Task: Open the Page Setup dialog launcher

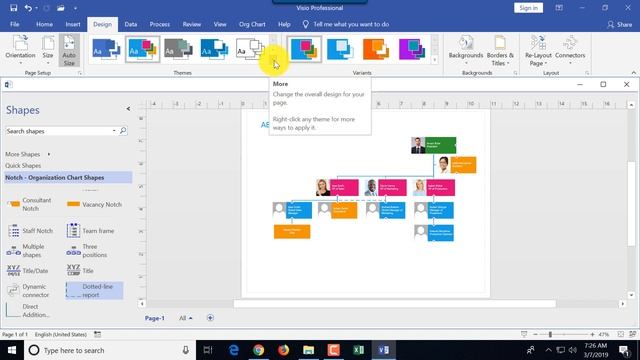Action: 80,73
